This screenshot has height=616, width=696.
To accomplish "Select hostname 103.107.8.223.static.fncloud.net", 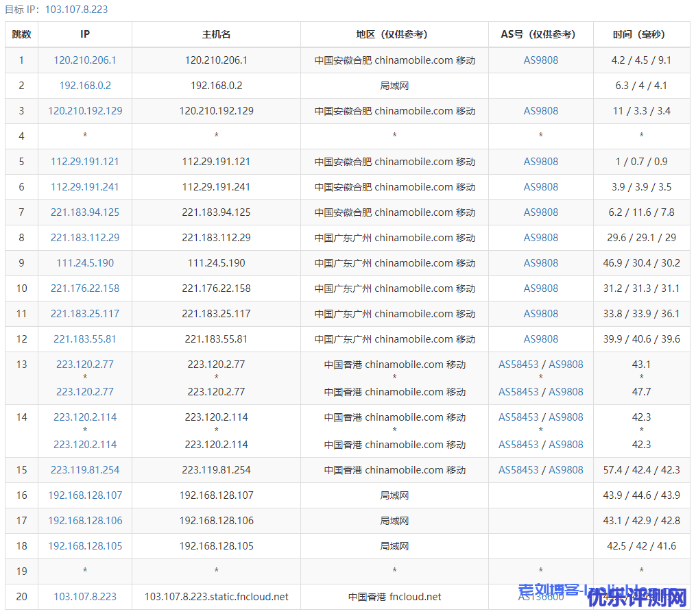I will [x=216, y=597].
